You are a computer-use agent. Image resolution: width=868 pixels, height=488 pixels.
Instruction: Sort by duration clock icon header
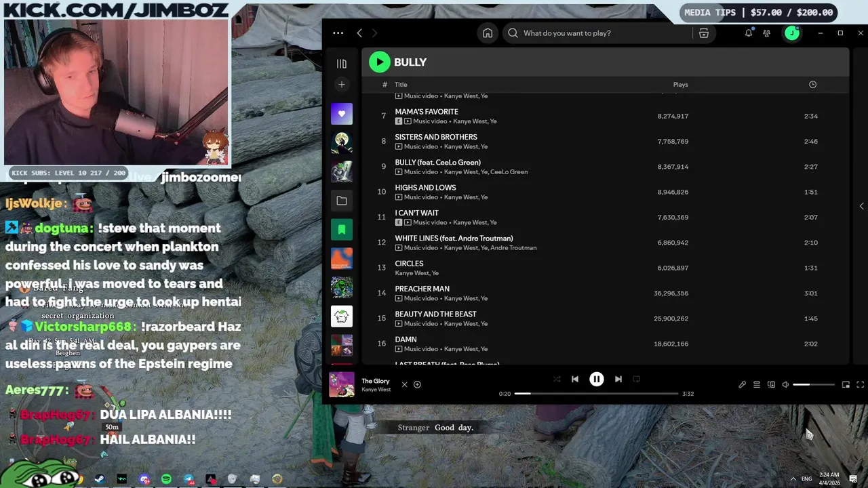(812, 85)
